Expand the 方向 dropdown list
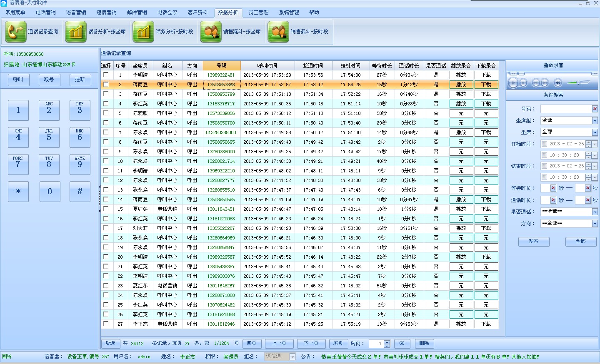600x364 pixels. click(x=595, y=223)
